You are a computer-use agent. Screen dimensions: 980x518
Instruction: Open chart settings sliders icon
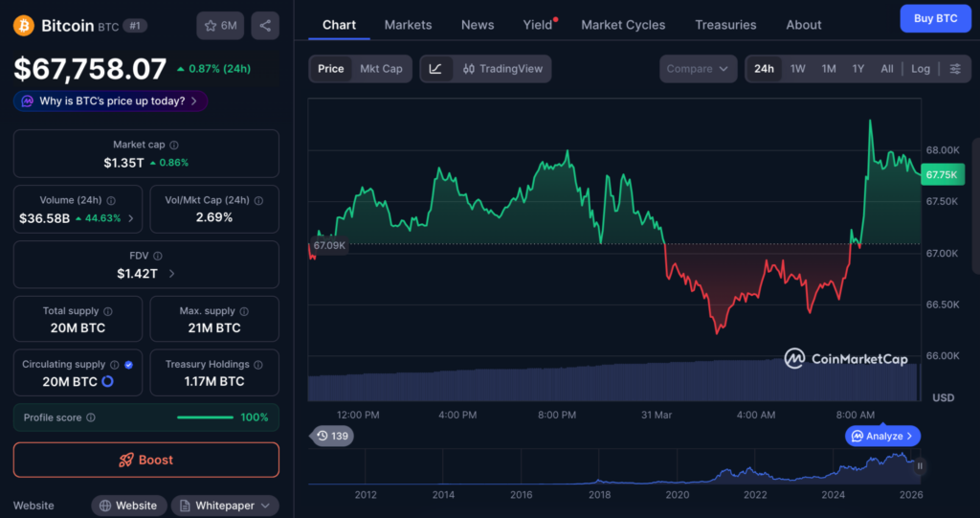point(954,69)
